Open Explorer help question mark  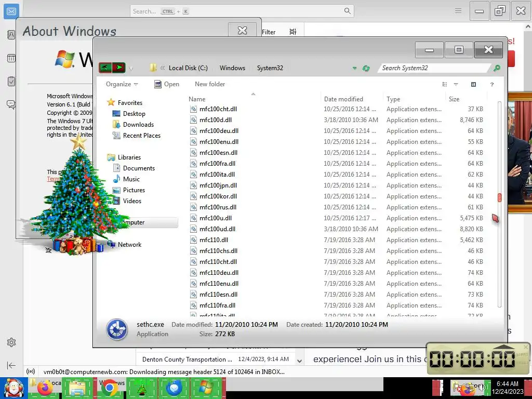click(x=491, y=84)
